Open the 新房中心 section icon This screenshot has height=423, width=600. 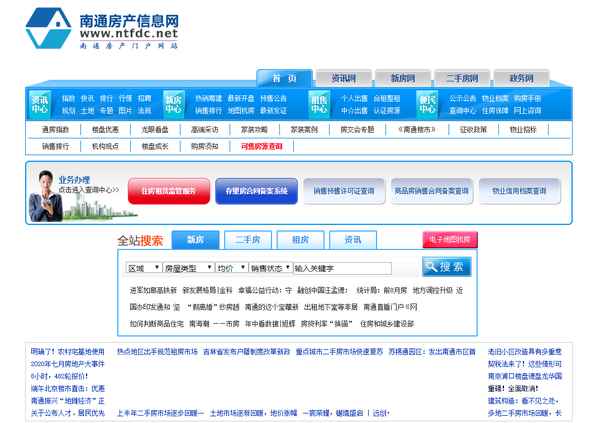click(173, 104)
